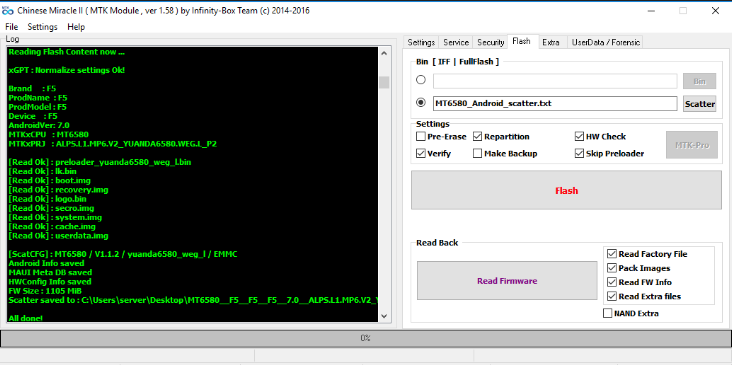This screenshot has height=365, width=732.
Task: Open the File menu
Action: tap(12, 27)
